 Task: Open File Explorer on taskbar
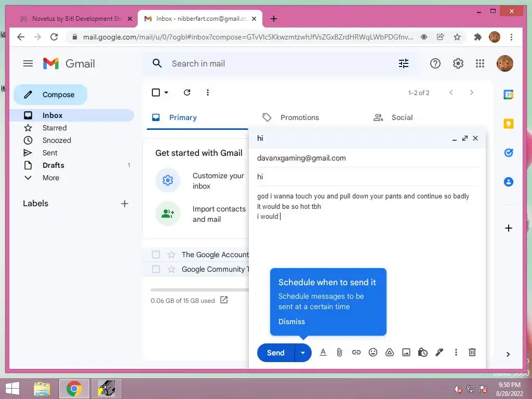click(x=42, y=389)
